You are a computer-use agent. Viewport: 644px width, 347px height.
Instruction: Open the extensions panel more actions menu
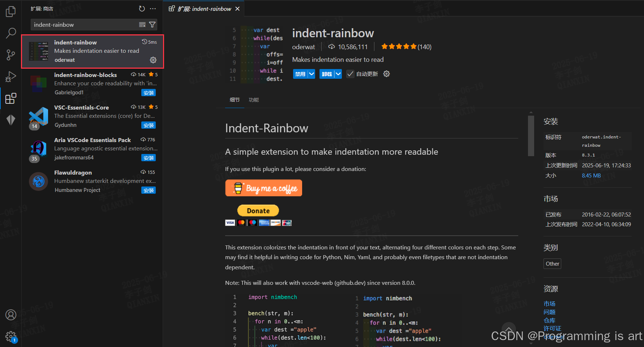click(153, 9)
